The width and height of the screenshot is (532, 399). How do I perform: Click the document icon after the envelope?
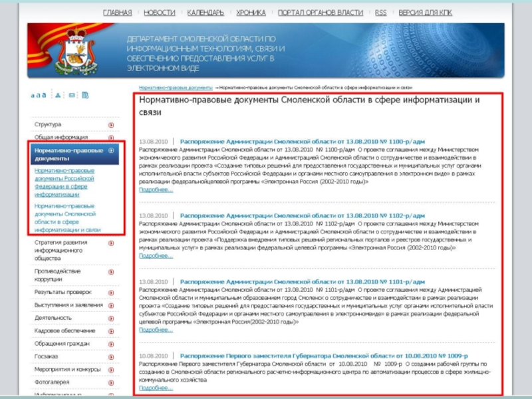click(x=85, y=95)
